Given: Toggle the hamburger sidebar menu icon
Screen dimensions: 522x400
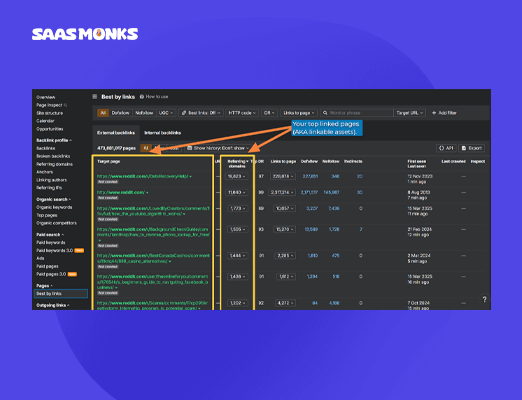Looking at the screenshot, I should click(x=95, y=97).
